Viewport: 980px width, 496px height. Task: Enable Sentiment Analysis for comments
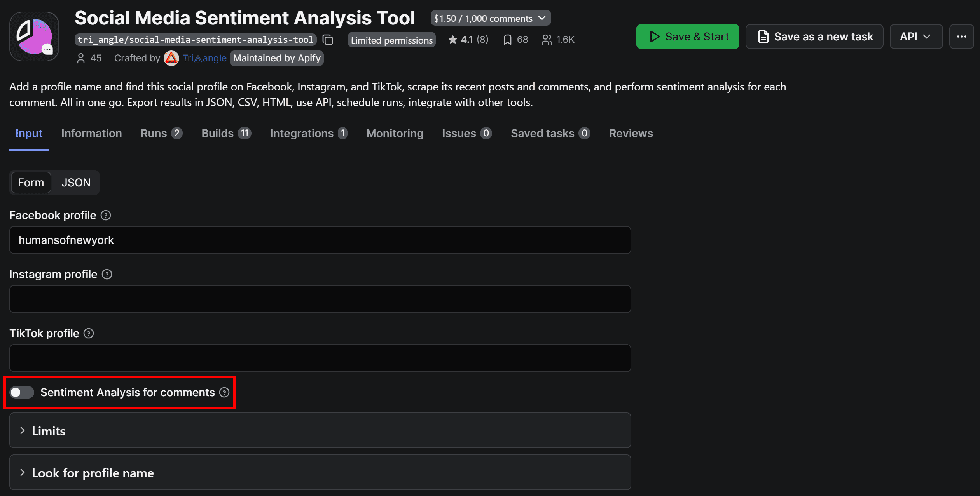22,392
